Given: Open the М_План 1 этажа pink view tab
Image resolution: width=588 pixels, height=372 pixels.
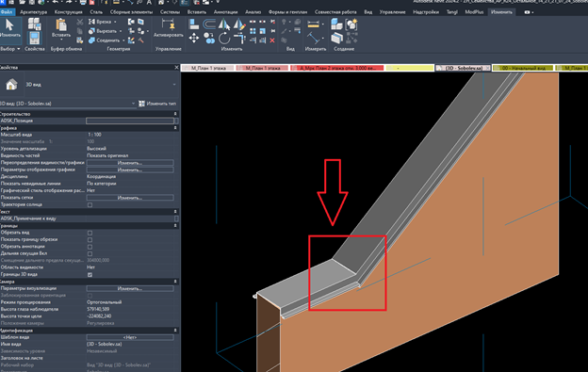Looking at the screenshot, I should [x=263, y=68].
